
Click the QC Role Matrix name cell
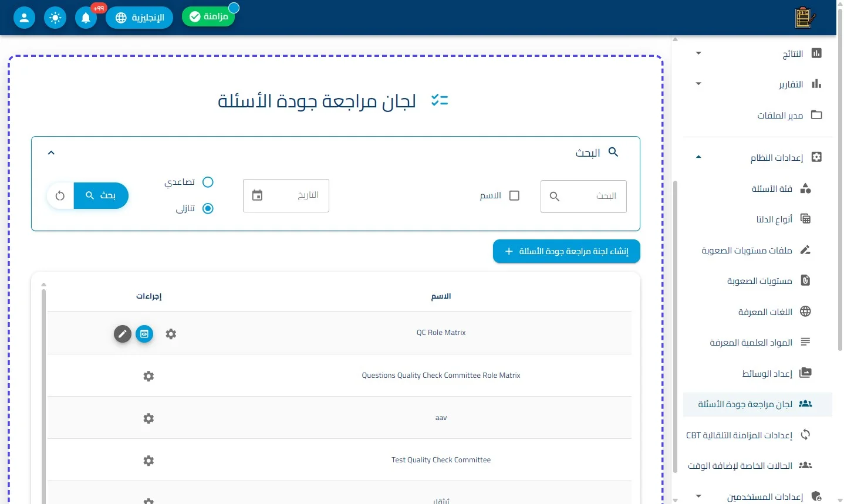[441, 333]
